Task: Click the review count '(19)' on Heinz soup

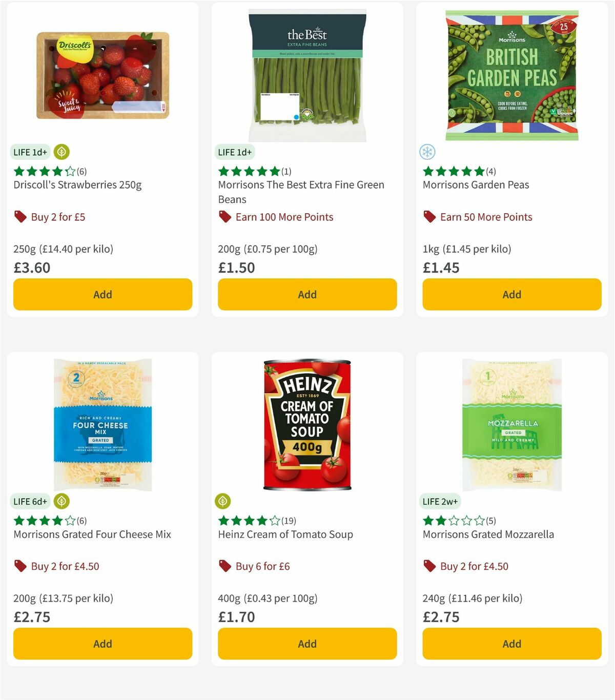Action: click(288, 520)
